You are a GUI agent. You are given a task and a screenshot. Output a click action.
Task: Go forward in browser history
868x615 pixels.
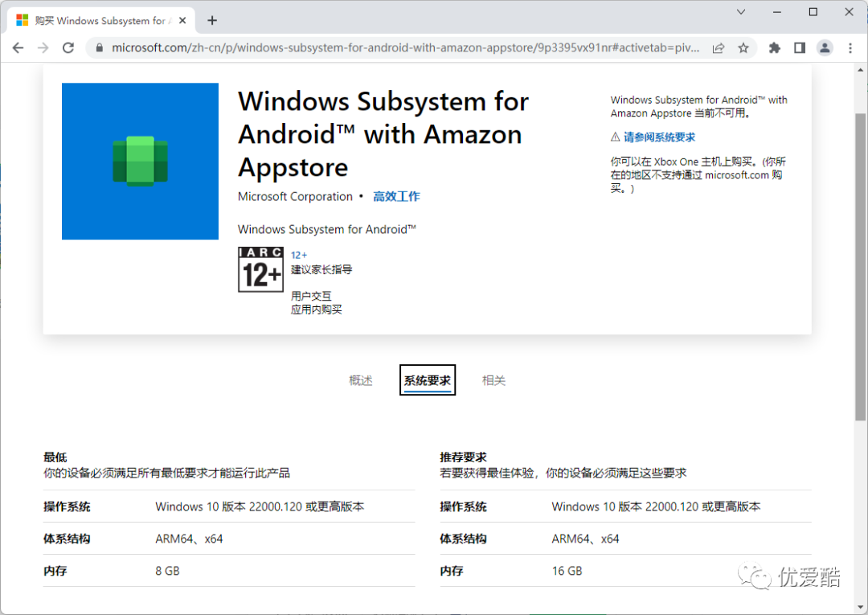point(43,48)
